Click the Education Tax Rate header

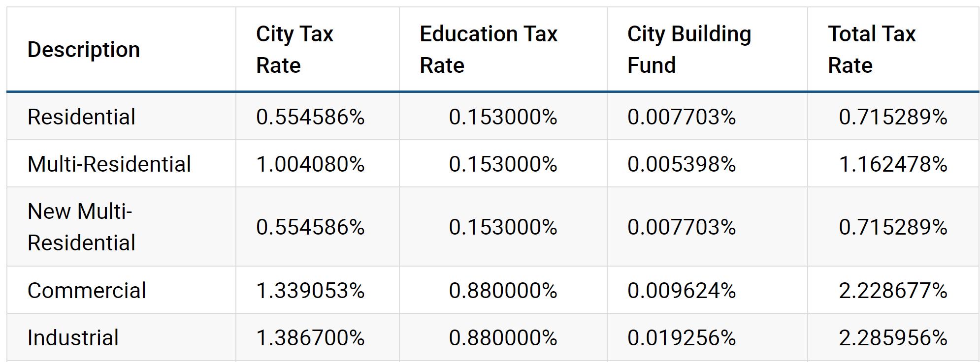tap(489, 50)
